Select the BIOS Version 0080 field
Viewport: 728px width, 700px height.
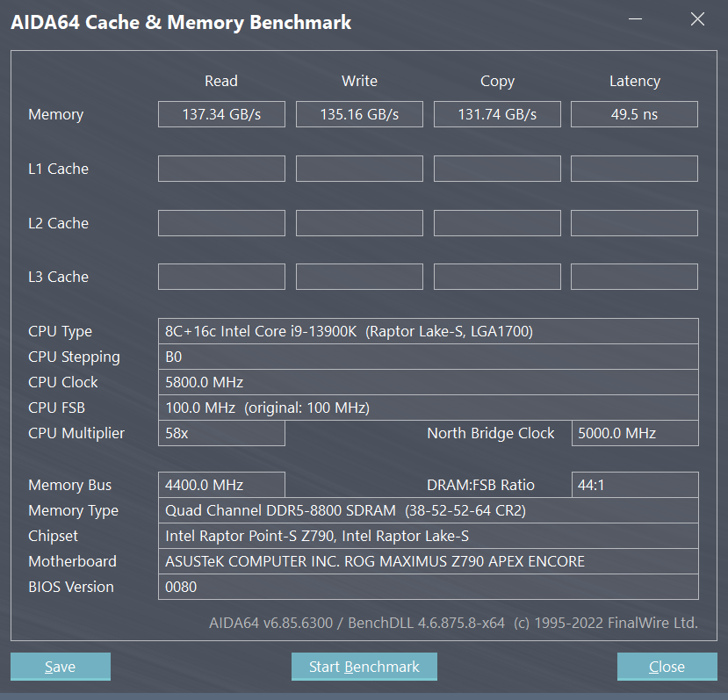428,587
